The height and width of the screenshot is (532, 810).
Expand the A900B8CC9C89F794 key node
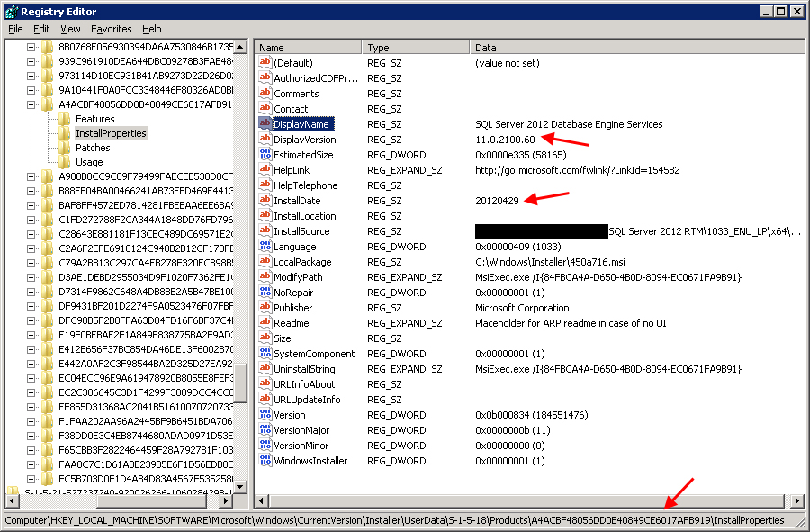(x=31, y=176)
